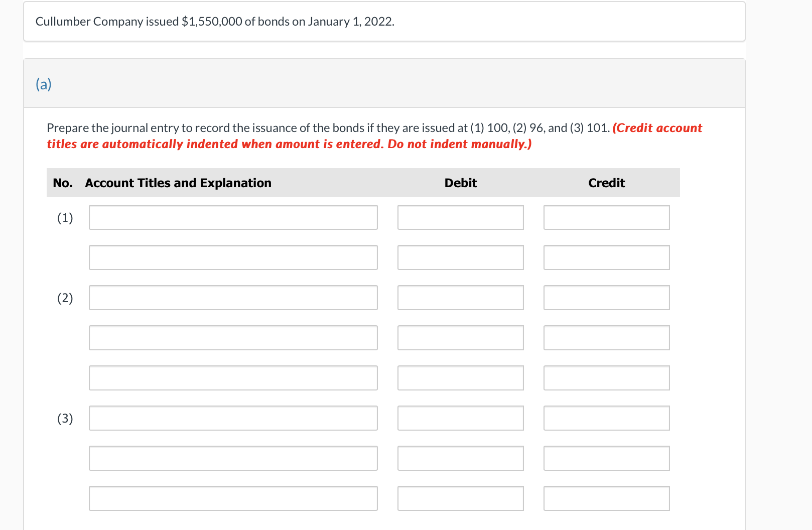
Task: Focus last account title field of entry (3)
Action: point(233,498)
